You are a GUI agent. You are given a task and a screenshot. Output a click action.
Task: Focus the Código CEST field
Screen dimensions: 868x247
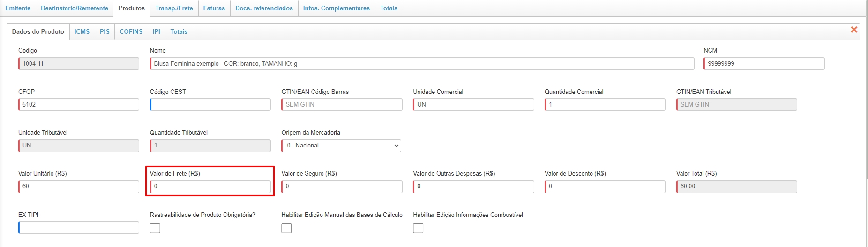[x=210, y=105]
